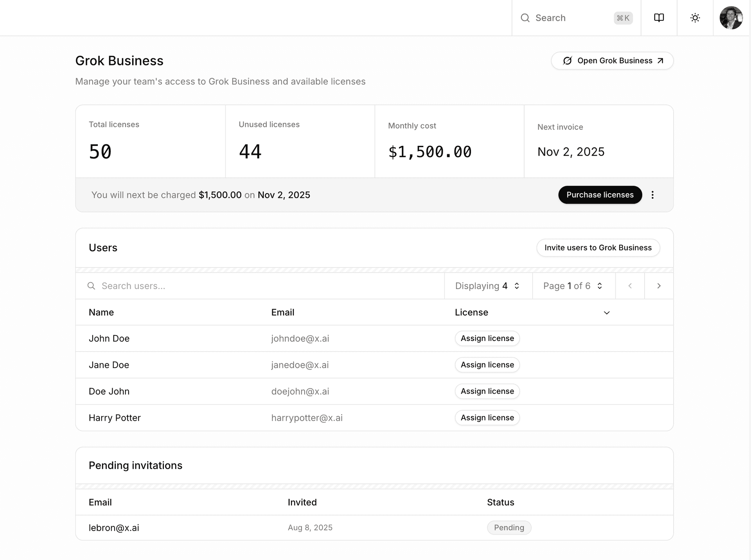Viewport: 751px width, 560px height.
Task: Click the Users section heading
Action: pos(103,248)
